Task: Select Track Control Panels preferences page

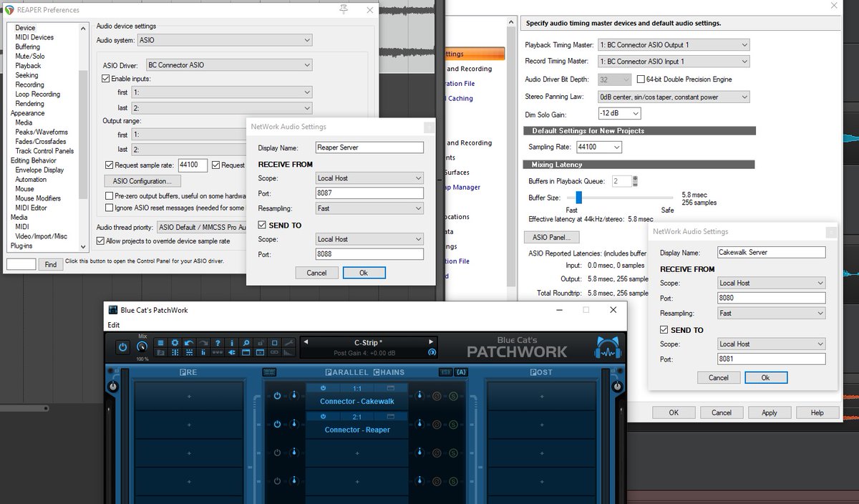Action: (44, 151)
